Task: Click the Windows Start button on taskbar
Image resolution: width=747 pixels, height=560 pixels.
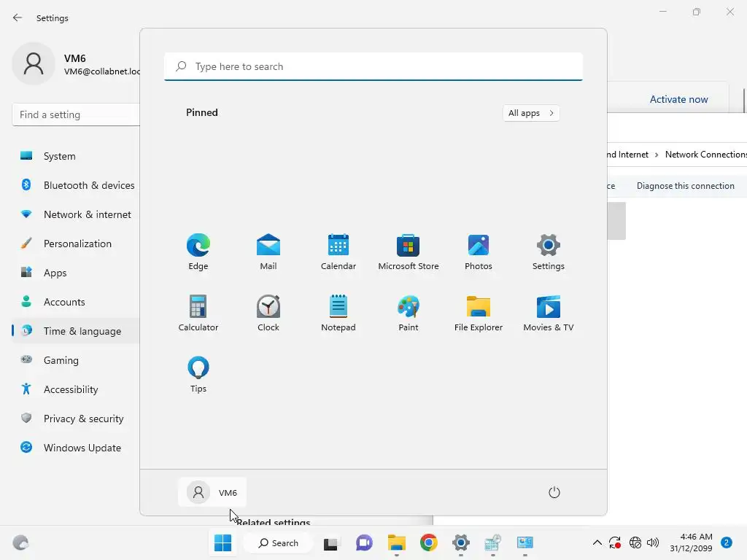Action: pyautogui.click(x=222, y=542)
